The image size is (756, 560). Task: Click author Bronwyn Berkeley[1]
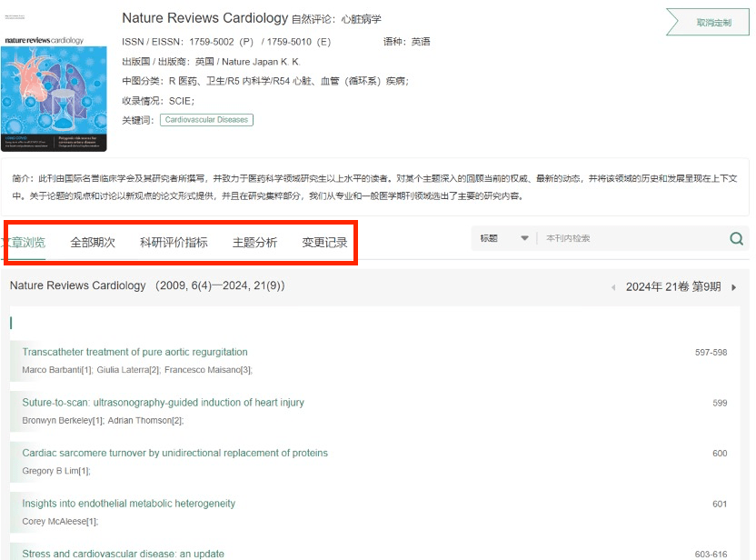[63, 421]
